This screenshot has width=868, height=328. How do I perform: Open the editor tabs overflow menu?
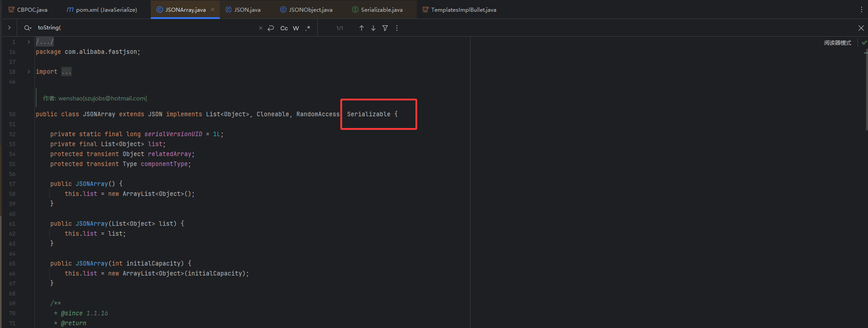coord(861,10)
